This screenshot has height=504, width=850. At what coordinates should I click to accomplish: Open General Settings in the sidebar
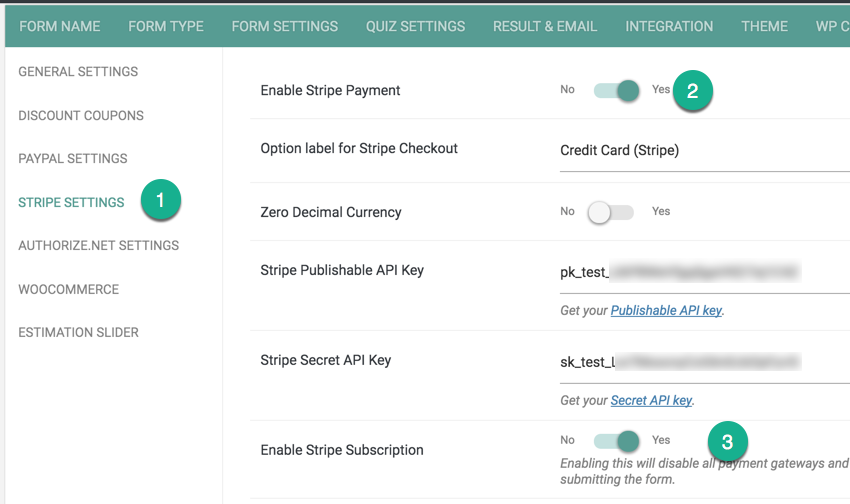pyautogui.click(x=78, y=72)
